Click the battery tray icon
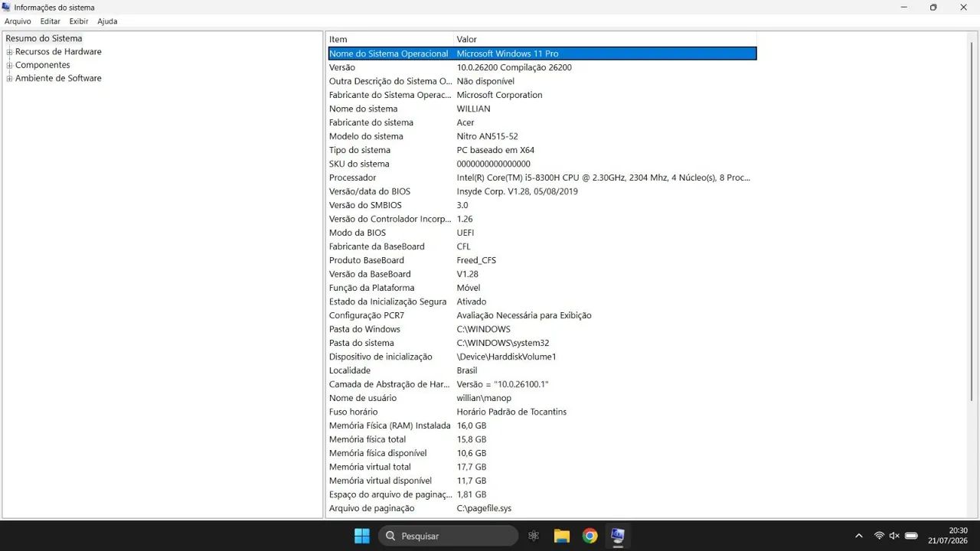Viewport: 980px width, 551px height. click(x=911, y=536)
